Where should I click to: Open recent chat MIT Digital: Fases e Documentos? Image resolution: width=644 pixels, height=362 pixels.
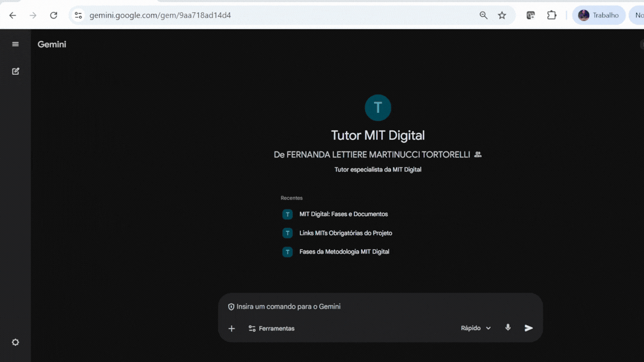343,214
